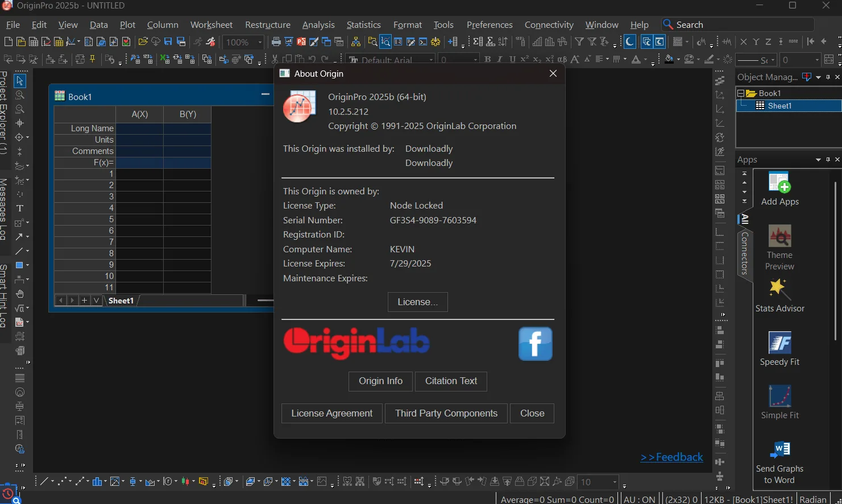The width and height of the screenshot is (842, 504).
Task: Click the Third Party Components button
Action: [x=446, y=414]
